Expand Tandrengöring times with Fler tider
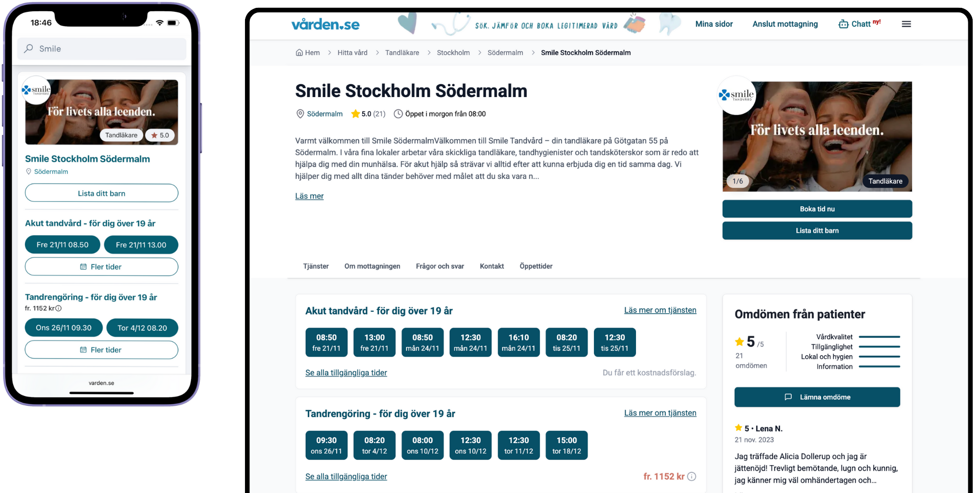Viewport: 980px width, 493px height. point(101,349)
